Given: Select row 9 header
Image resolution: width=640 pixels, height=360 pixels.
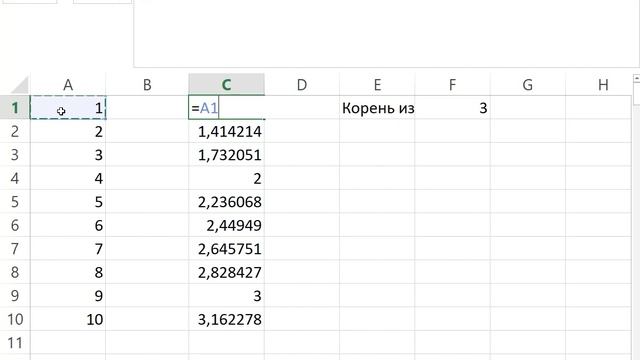Looking at the screenshot, I should [x=15, y=296].
